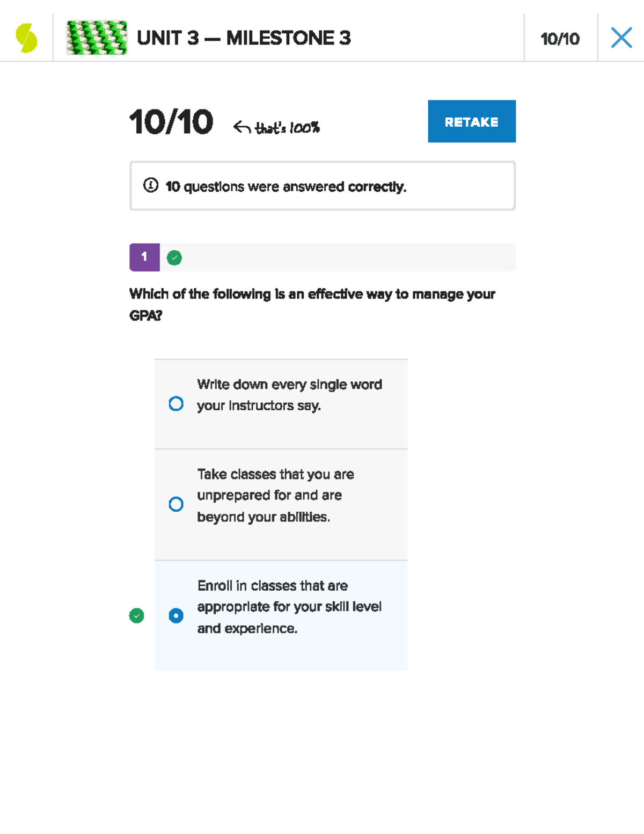Click the green checkmark next to question 1
Screen dimensions: 644x834
coord(174,258)
